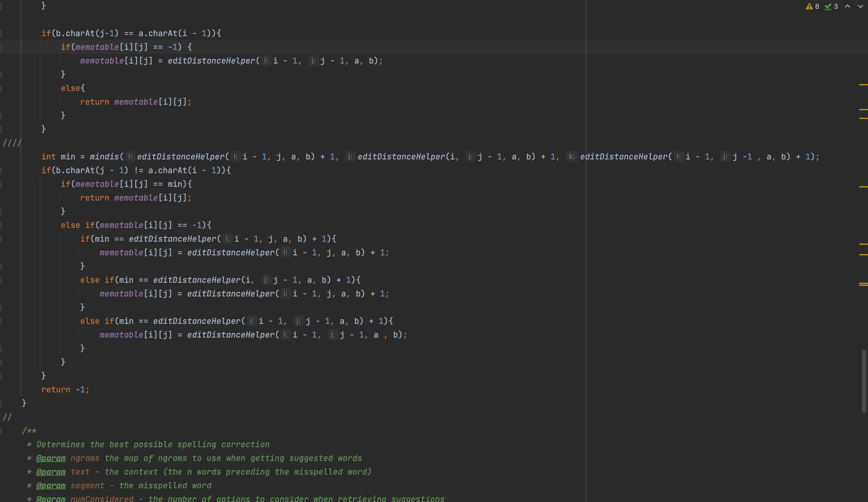
Task: Click topmost yellow warning stripe in error gutter
Action: pyautogui.click(x=863, y=84)
